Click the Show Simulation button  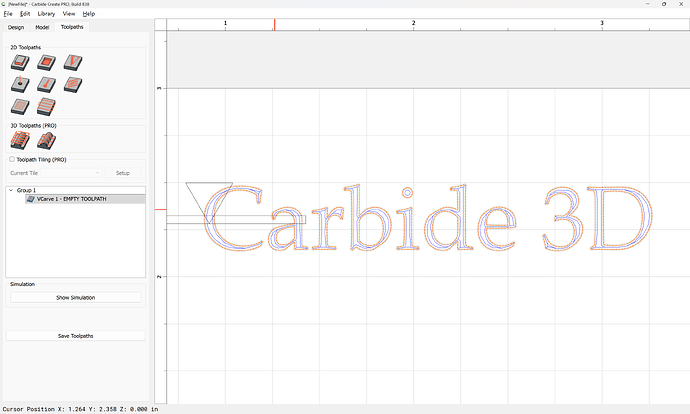(x=76, y=297)
